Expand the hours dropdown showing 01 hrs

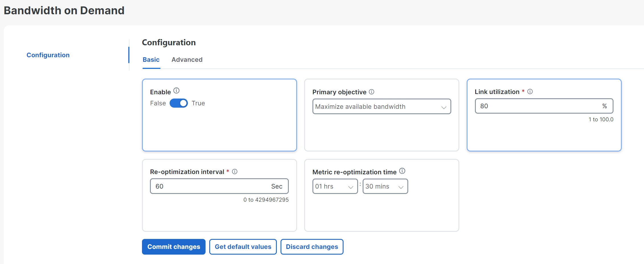[335, 186]
